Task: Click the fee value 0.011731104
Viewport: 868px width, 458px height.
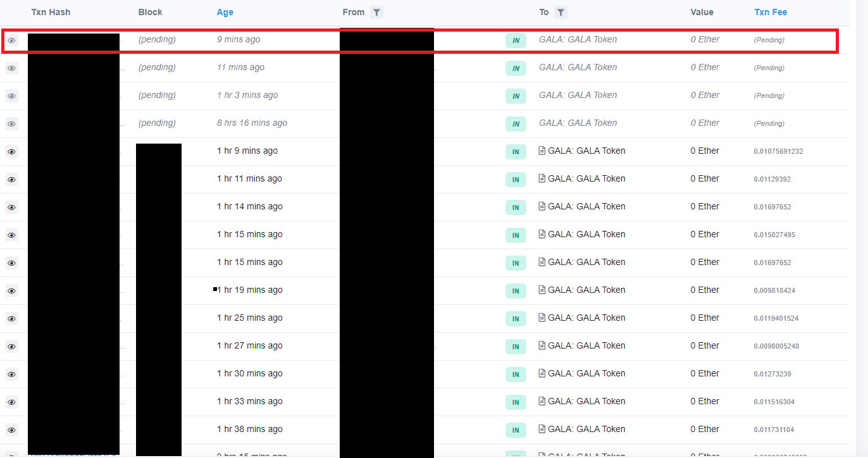Action: 774,430
